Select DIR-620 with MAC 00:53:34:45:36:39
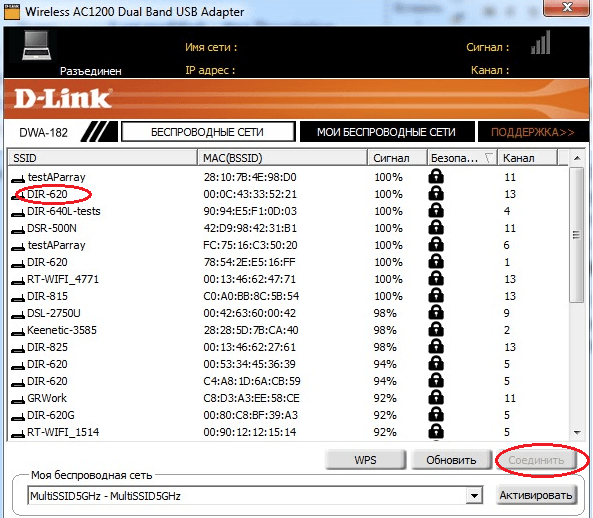This screenshot has height=518, width=593. point(287,364)
